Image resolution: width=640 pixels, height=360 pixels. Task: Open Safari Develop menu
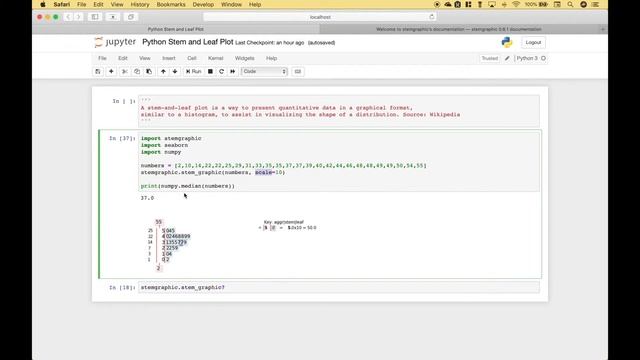point(203,4)
